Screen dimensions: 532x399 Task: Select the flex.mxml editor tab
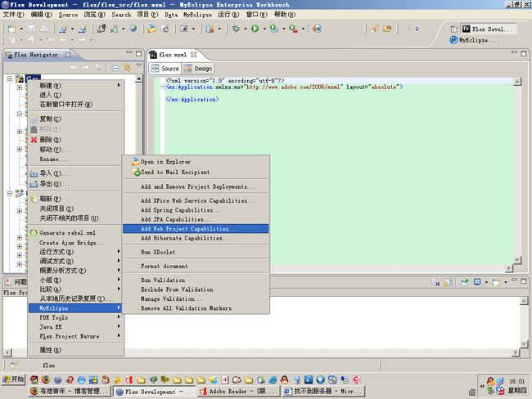(173, 55)
